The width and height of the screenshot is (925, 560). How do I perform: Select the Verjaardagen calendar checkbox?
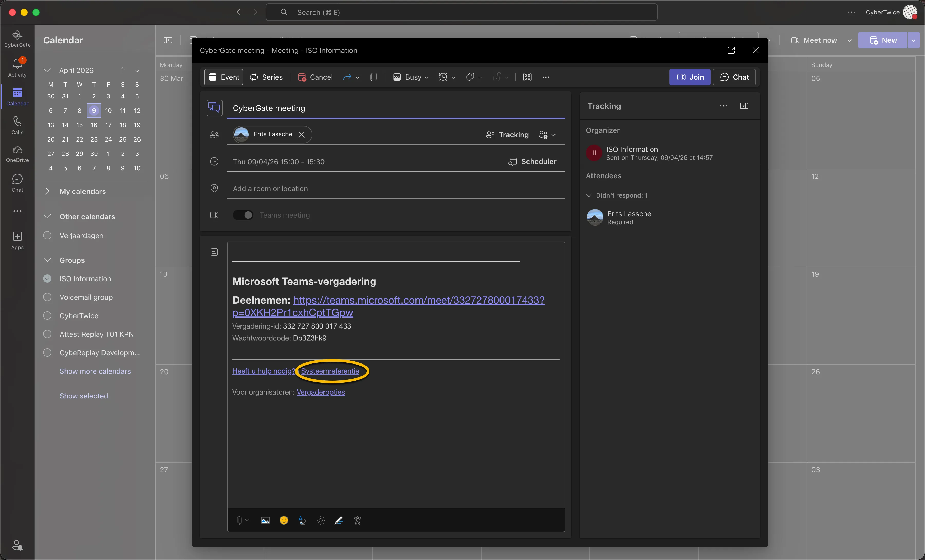pyautogui.click(x=47, y=235)
